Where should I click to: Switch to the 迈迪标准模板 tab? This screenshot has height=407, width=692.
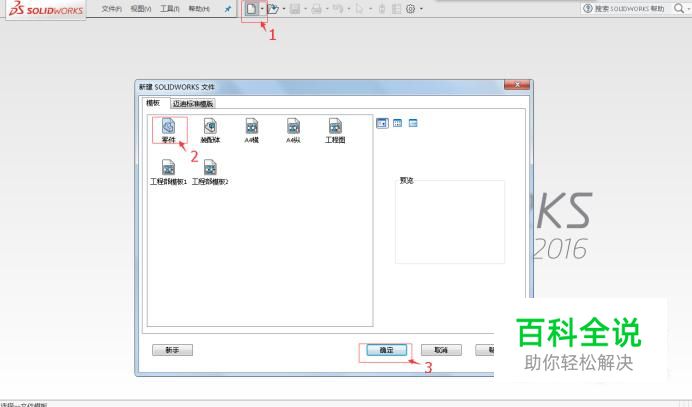[193, 104]
